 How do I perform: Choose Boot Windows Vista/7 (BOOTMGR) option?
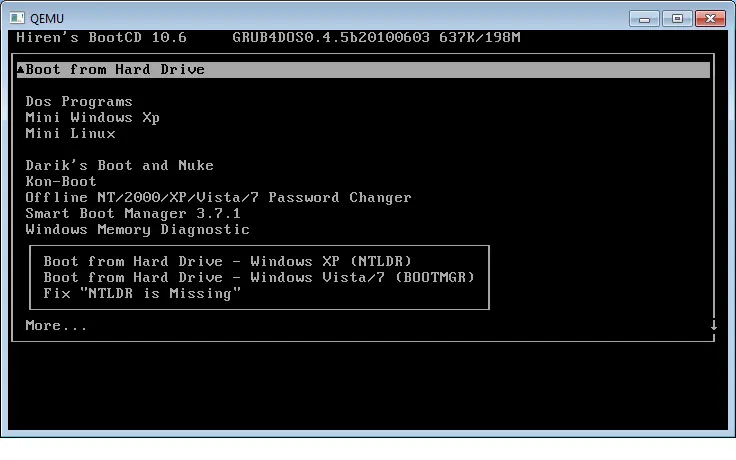(259, 277)
